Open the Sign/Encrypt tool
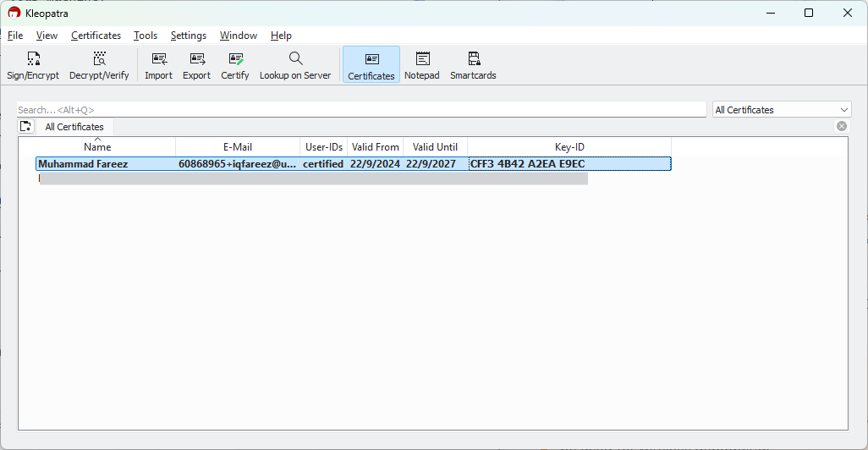868x450 pixels. point(33,65)
